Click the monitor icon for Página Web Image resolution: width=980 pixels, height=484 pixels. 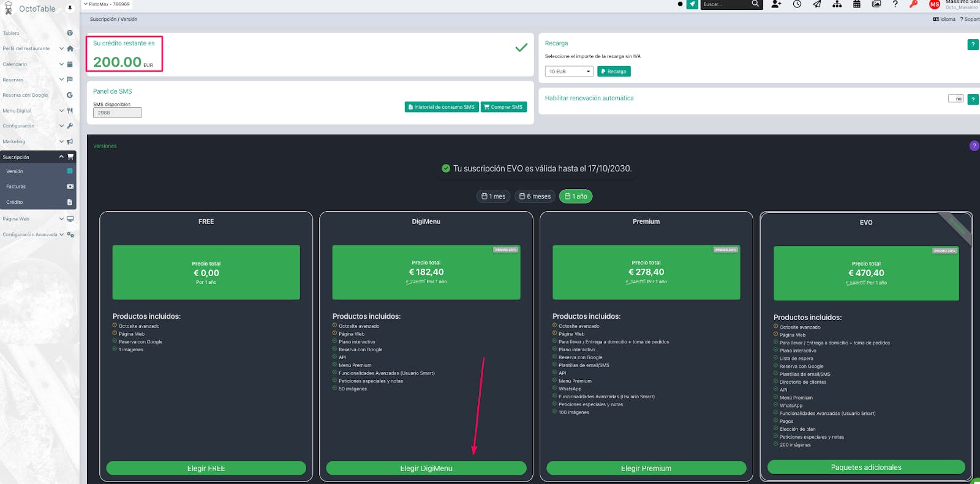click(x=70, y=219)
